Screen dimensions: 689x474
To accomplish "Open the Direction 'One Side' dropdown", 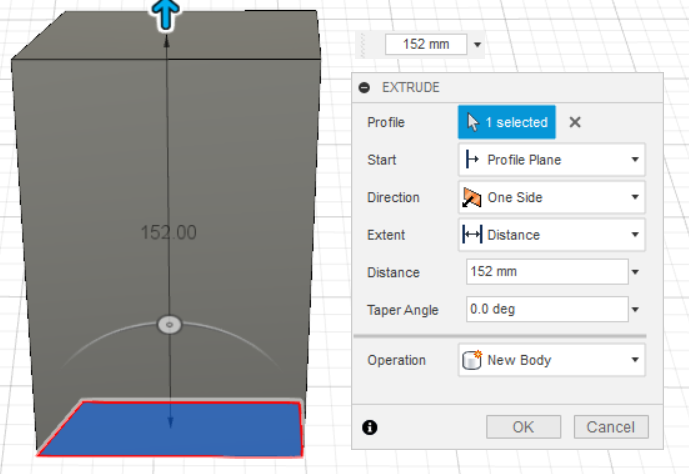I will pyautogui.click(x=551, y=197).
